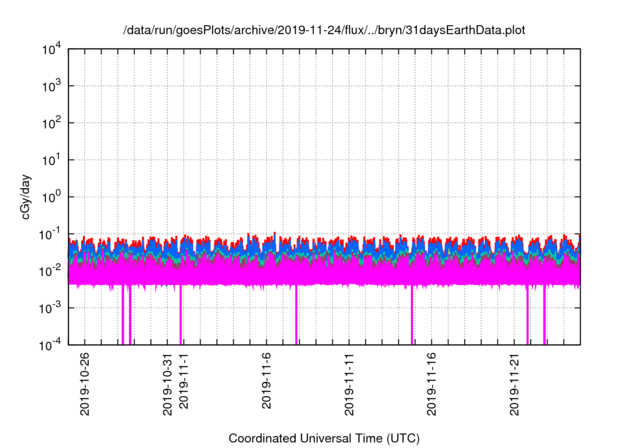Click the 10^-2 y-axis tick label
The image size is (640, 448).
pyautogui.click(x=51, y=272)
